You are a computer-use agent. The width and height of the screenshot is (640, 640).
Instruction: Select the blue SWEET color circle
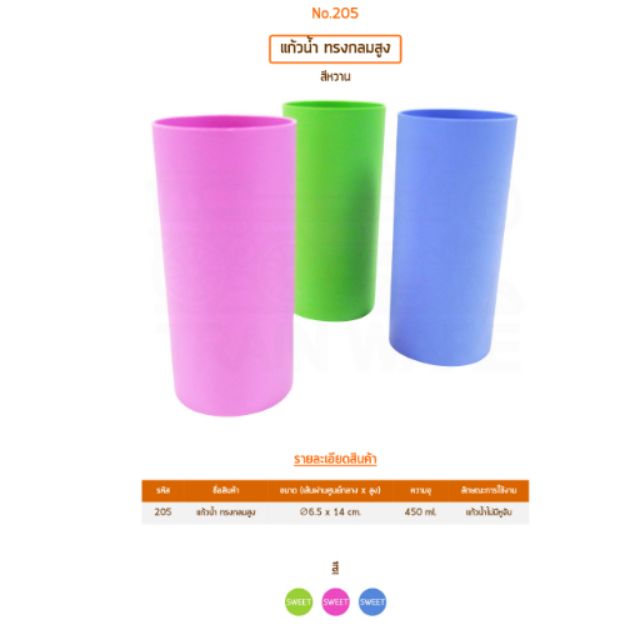(x=372, y=602)
